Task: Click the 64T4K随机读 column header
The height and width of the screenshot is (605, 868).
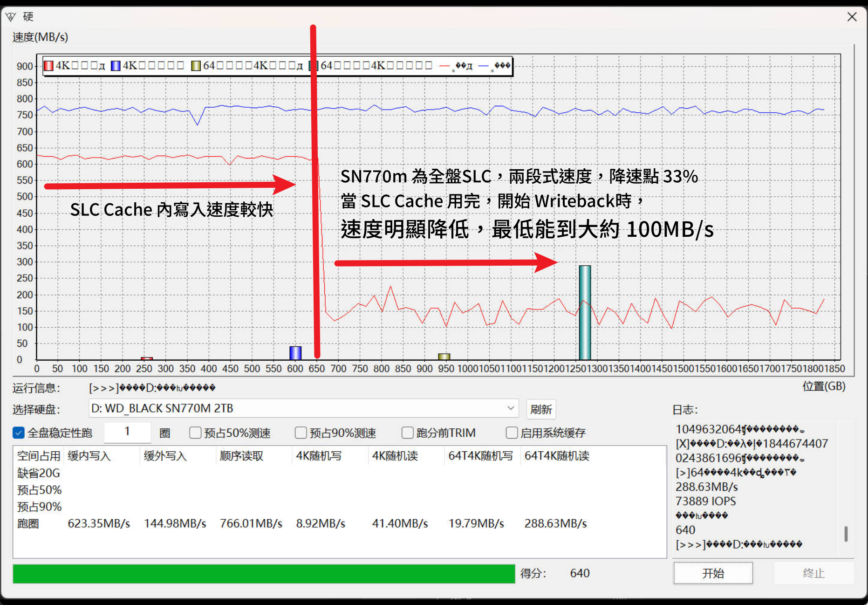Action: (557, 456)
